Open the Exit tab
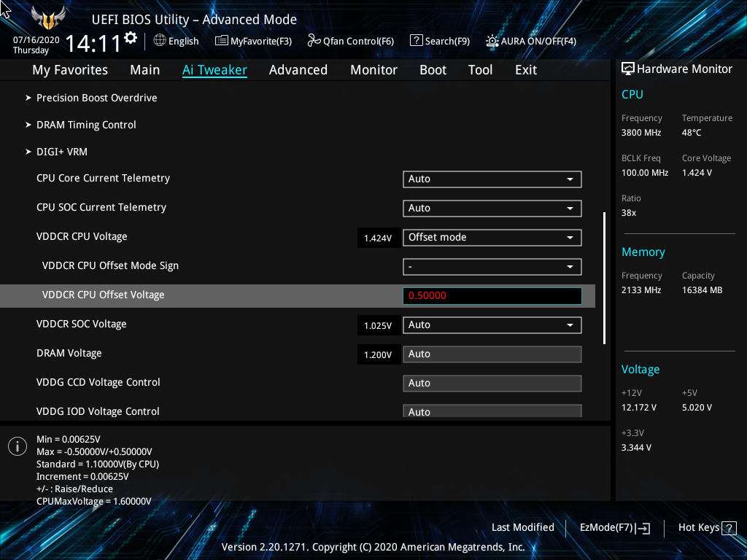 526,70
